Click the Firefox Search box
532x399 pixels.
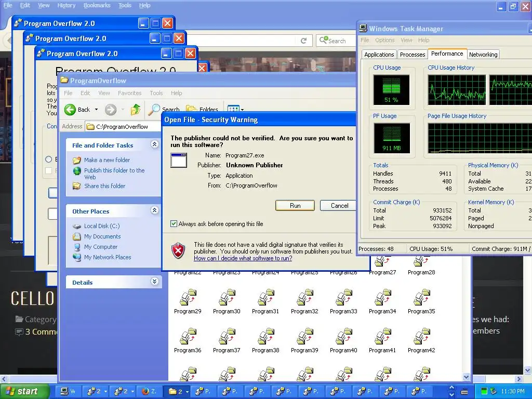(x=336, y=41)
